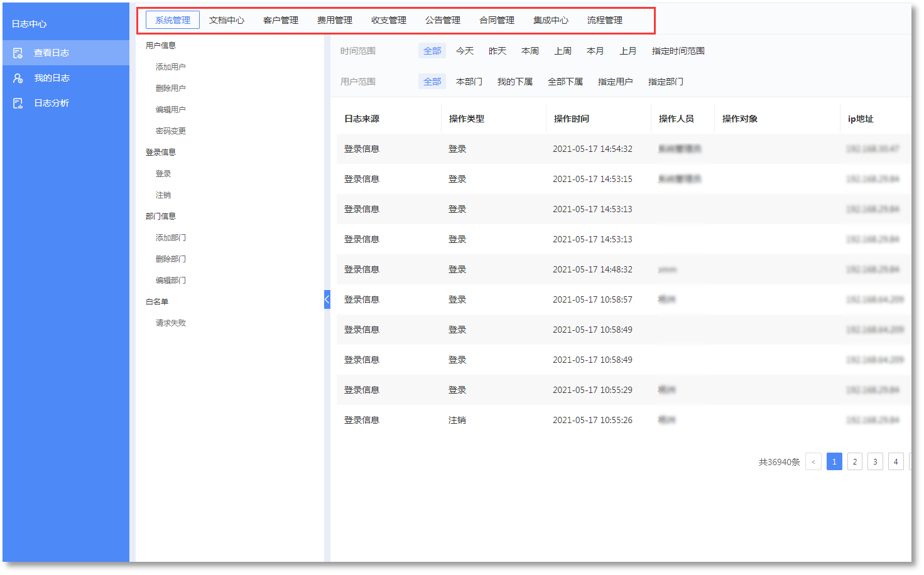Viewport: 924px width, 575px height.
Task: Collapse the left tree panel arrow
Action: (x=327, y=299)
